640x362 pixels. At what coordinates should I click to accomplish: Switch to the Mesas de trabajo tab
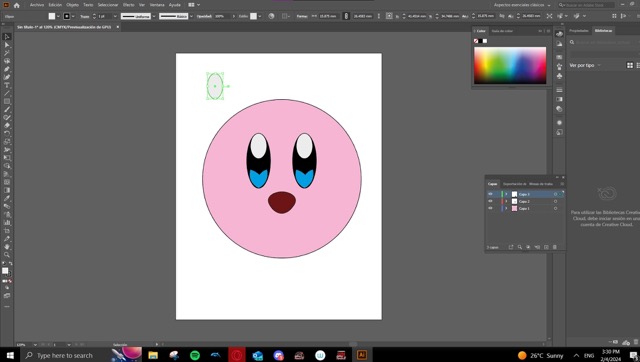click(x=541, y=184)
